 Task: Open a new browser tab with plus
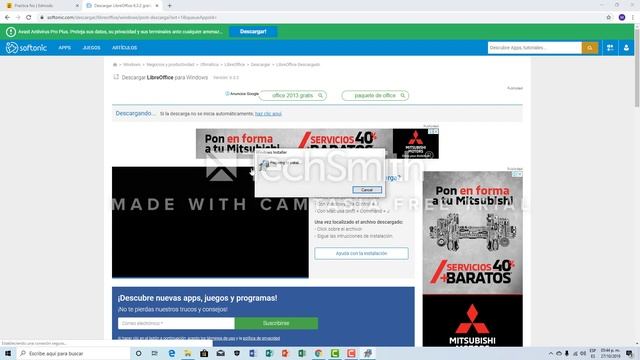(x=169, y=6)
